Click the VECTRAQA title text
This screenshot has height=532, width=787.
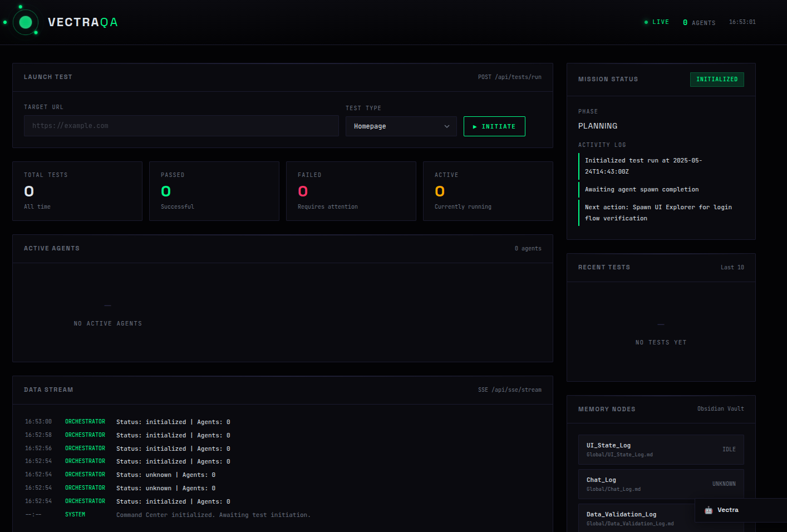coord(83,22)
